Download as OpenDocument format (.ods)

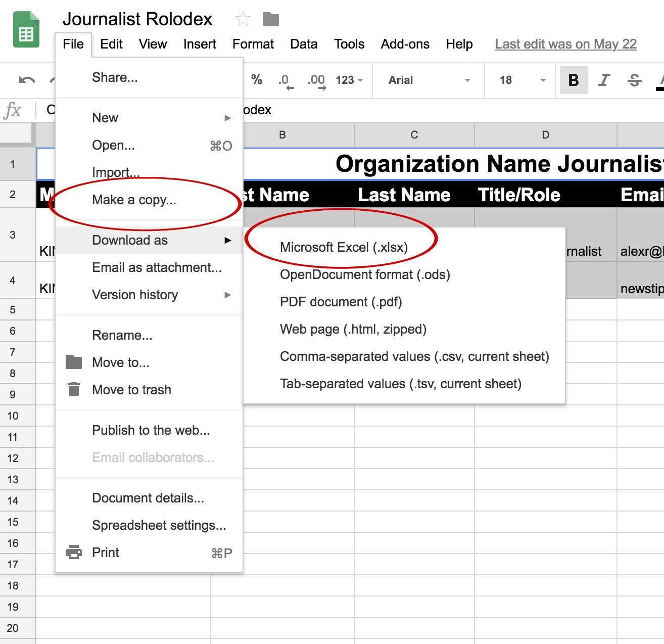[404, 274]
